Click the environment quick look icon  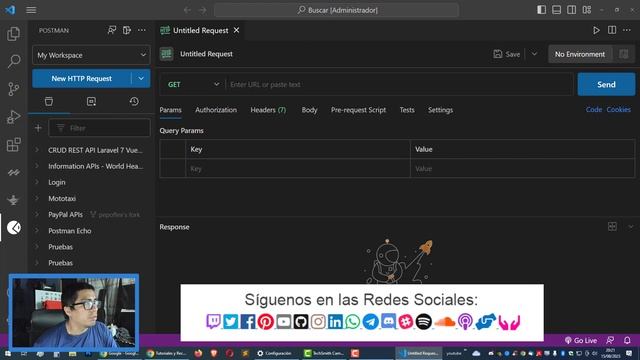(x=624, y=54)
